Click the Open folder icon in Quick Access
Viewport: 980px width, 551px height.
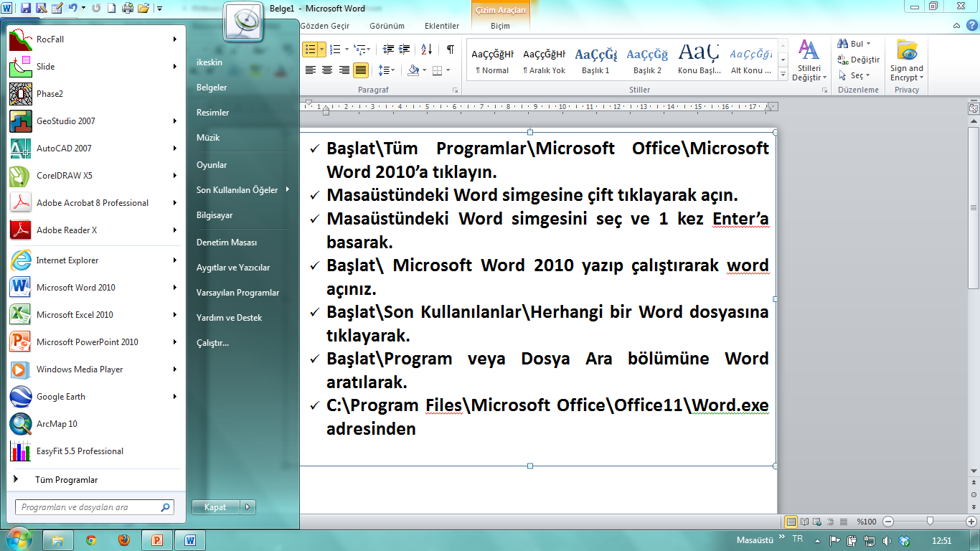pyautogui.click(x=143, y=9)
